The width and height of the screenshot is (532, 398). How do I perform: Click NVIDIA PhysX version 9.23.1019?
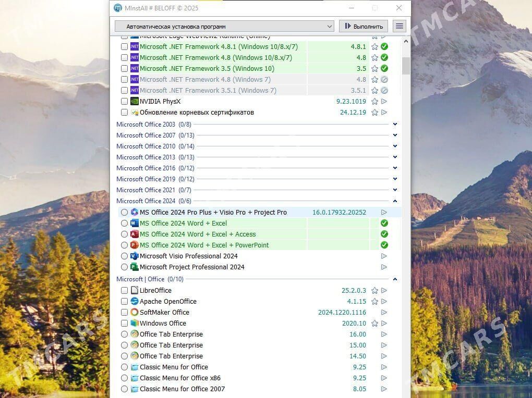(351, 102)
